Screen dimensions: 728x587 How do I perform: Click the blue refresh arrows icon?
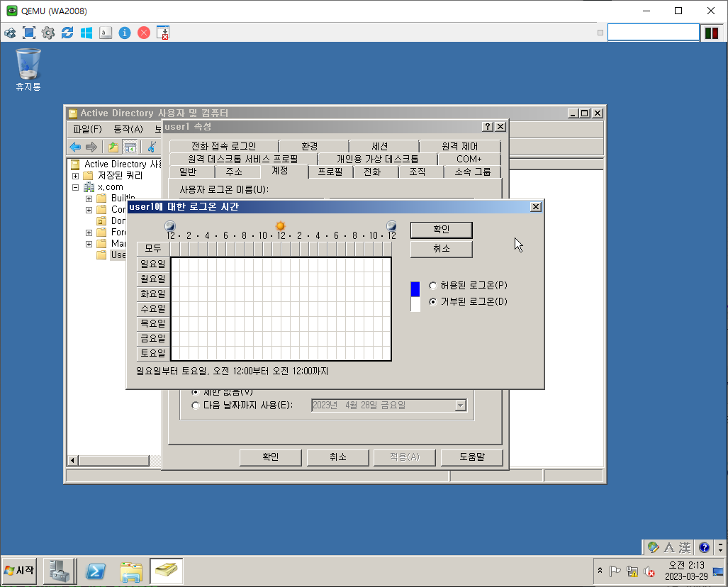coord(67,33)
